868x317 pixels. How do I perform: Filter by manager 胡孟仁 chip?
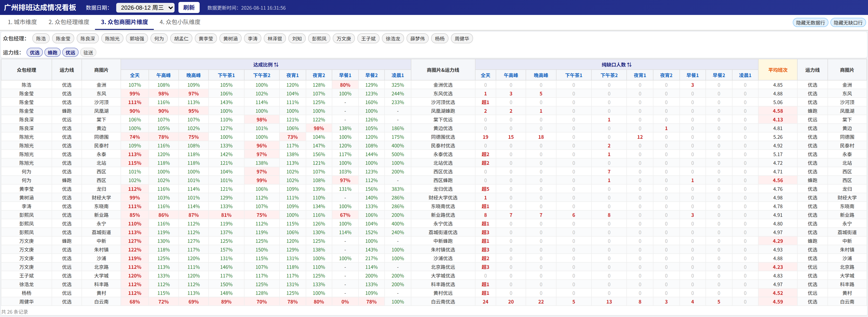(181, 39)
